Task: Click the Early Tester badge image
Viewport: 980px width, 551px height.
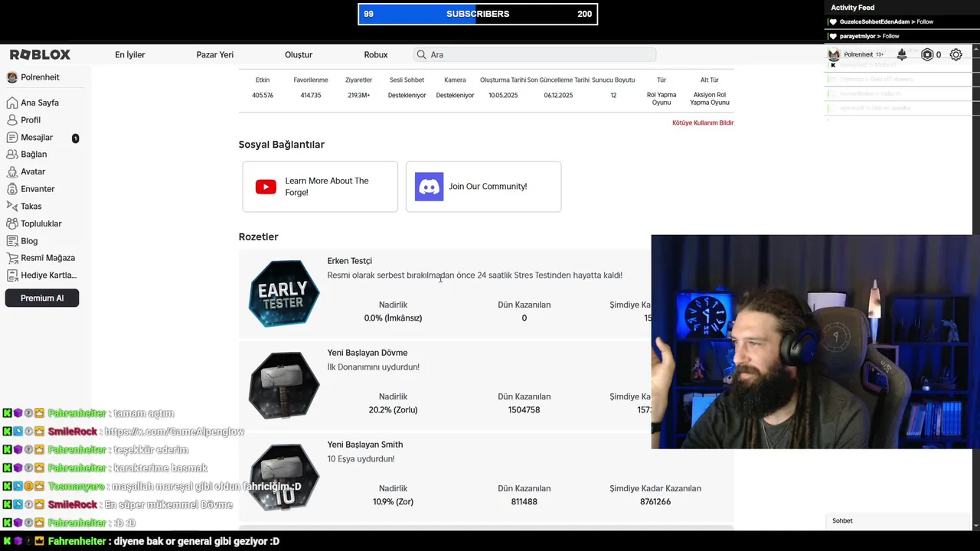Action: coord(284,294)
